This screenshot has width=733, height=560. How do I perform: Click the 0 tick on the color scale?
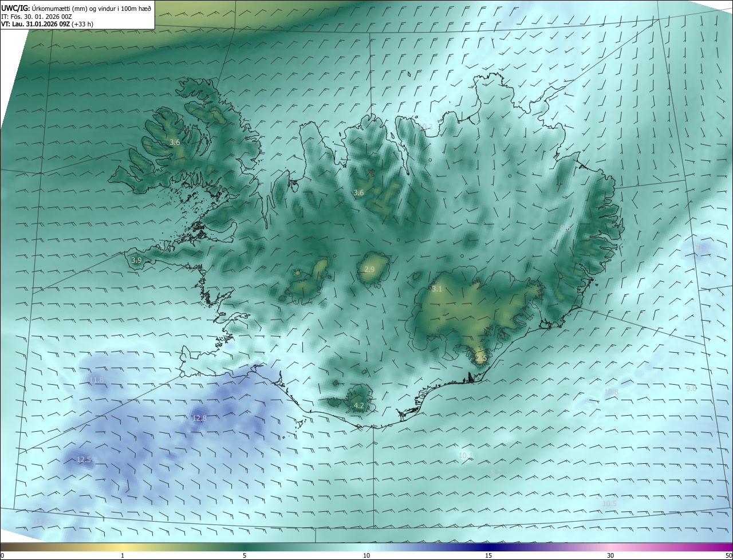(x=2, y=555)
